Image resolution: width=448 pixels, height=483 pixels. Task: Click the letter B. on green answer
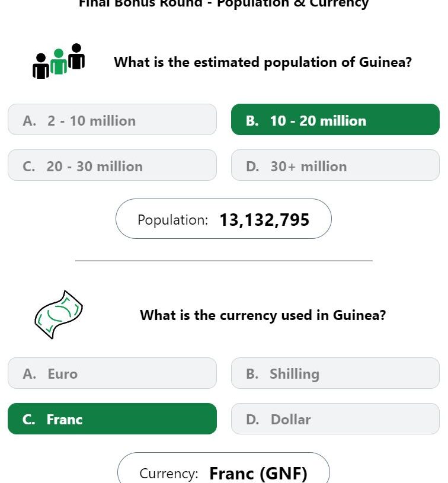252,120
